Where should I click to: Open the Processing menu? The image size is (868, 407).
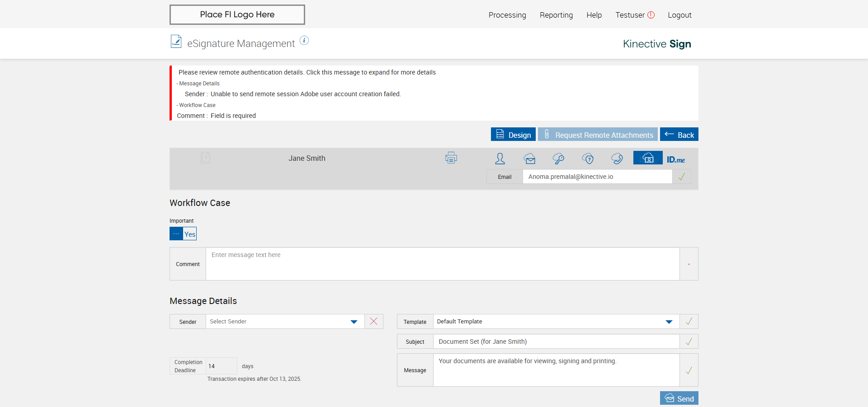(507, 15)
